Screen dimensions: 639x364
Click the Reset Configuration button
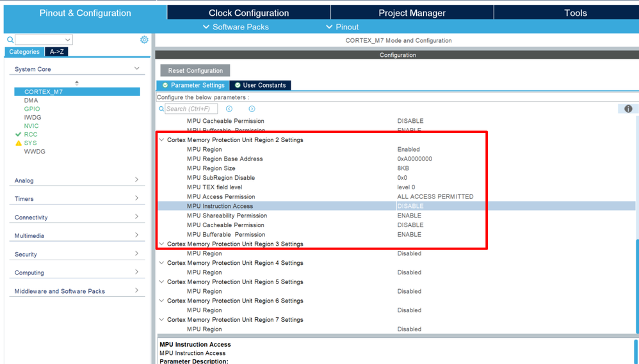click(x=195, y=70)
